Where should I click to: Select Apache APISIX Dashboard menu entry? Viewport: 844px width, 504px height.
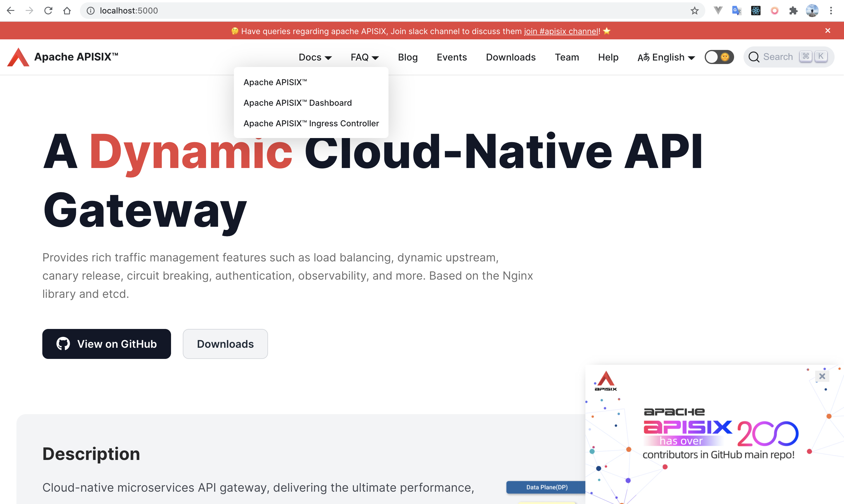coord(297,103)
